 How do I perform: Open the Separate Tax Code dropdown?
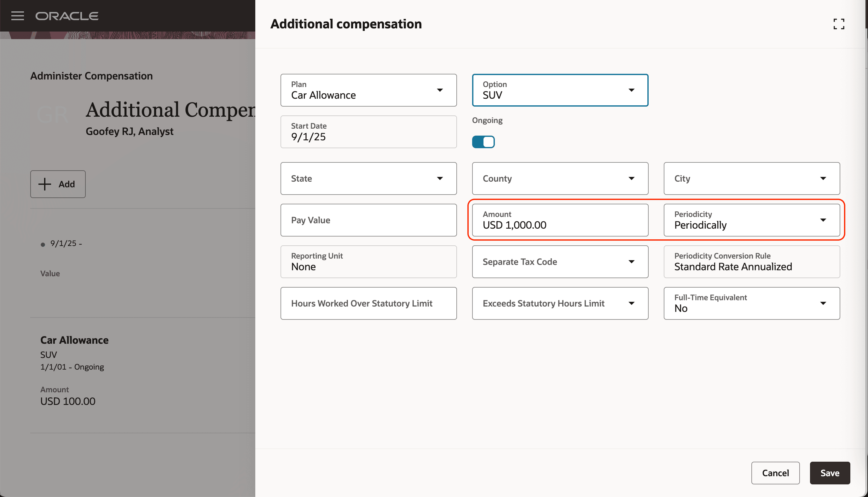pyautogui.click(x=632, y=261)
